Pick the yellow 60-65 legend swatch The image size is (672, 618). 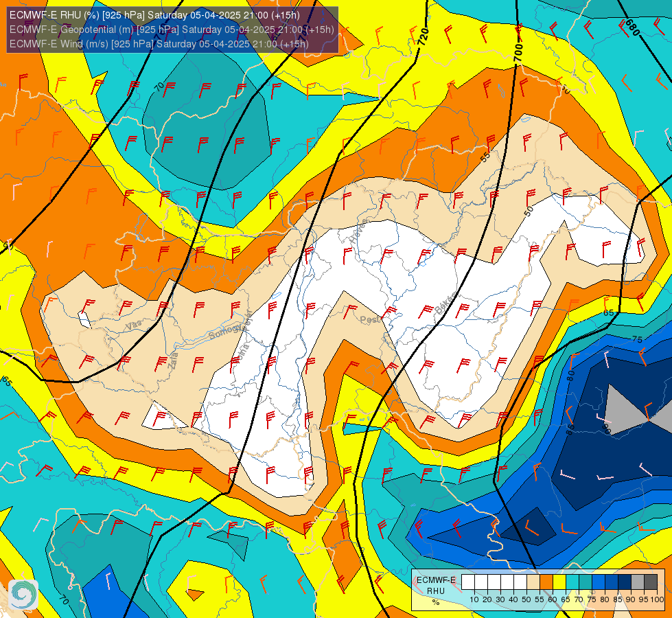click(x=559, y=582)
